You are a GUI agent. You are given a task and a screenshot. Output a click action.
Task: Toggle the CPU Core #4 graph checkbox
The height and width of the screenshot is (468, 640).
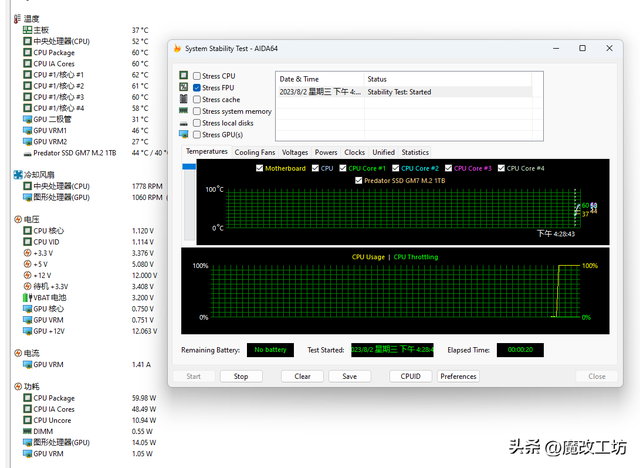point(501,168)
